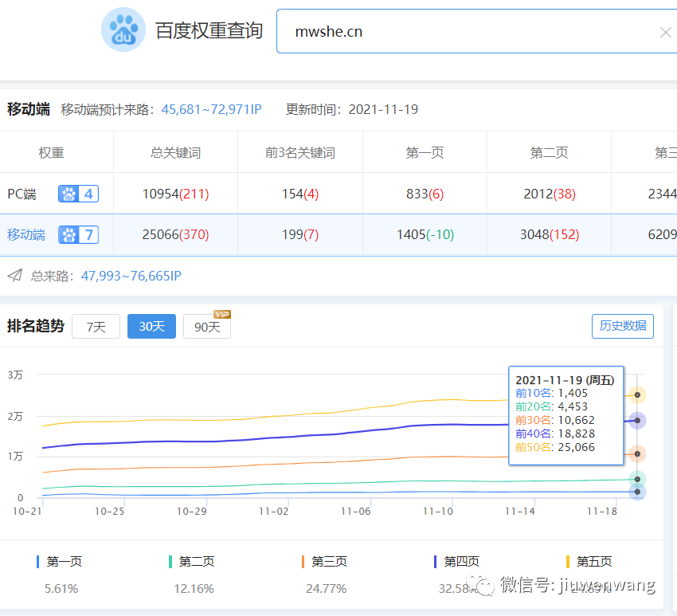Click the 10-21 x-axis date label
677x616 pixels.
click(28, 512)
